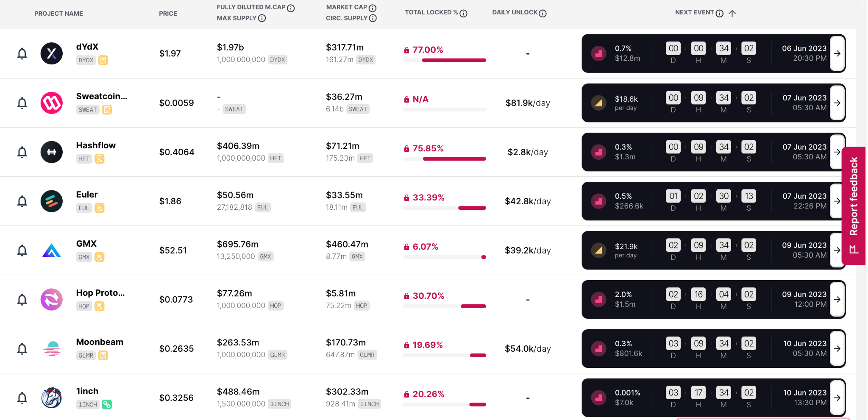The image size is (868, 420).
Task: Toggle the Moonbeam alert bell
Action: [x=22, y=349]
